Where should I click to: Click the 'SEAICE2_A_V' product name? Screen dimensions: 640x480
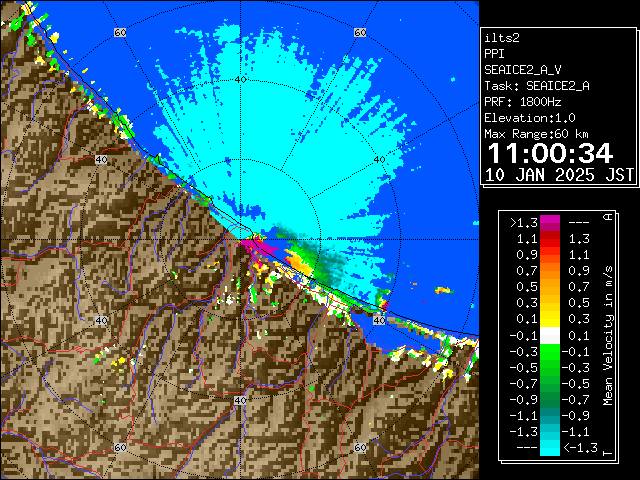(x=523, y=70)
